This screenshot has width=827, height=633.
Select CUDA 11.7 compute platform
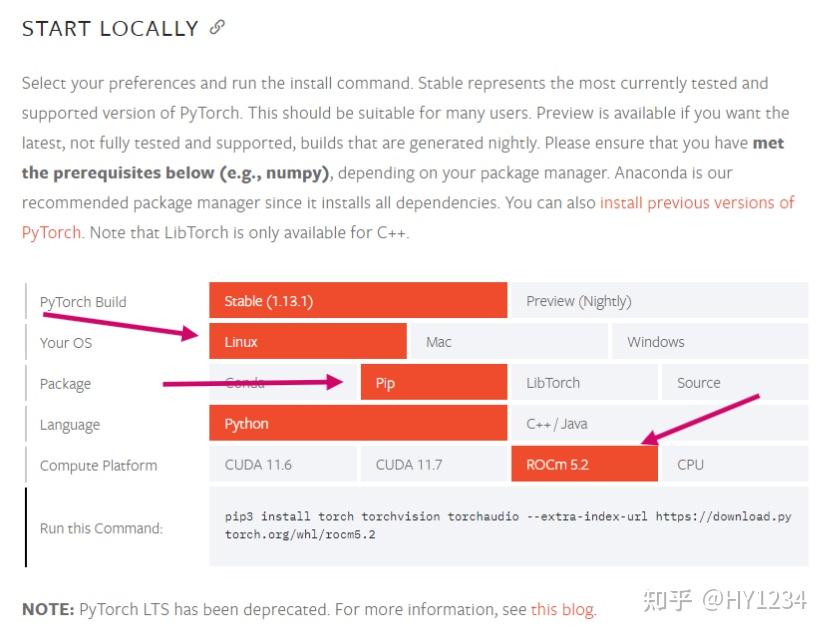click(433, 465)
